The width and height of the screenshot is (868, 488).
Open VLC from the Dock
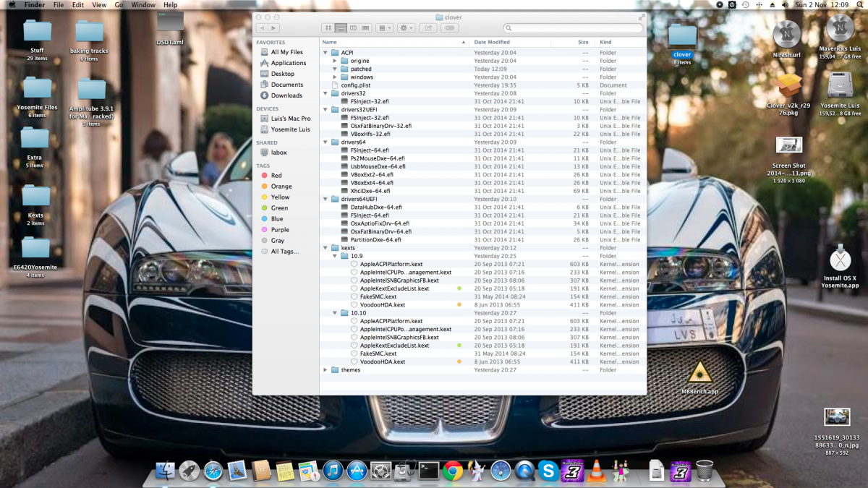tap(596, 471)
